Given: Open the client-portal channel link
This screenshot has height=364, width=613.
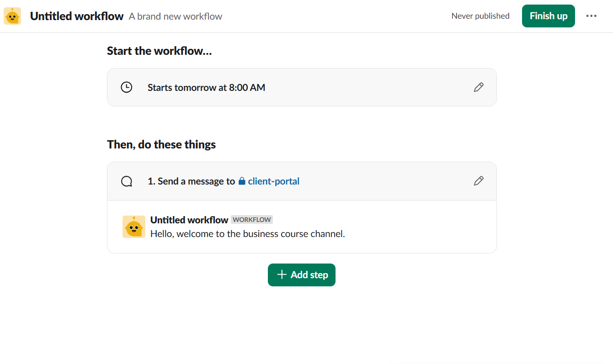Looking at the screenshot, I should (273, 181).
